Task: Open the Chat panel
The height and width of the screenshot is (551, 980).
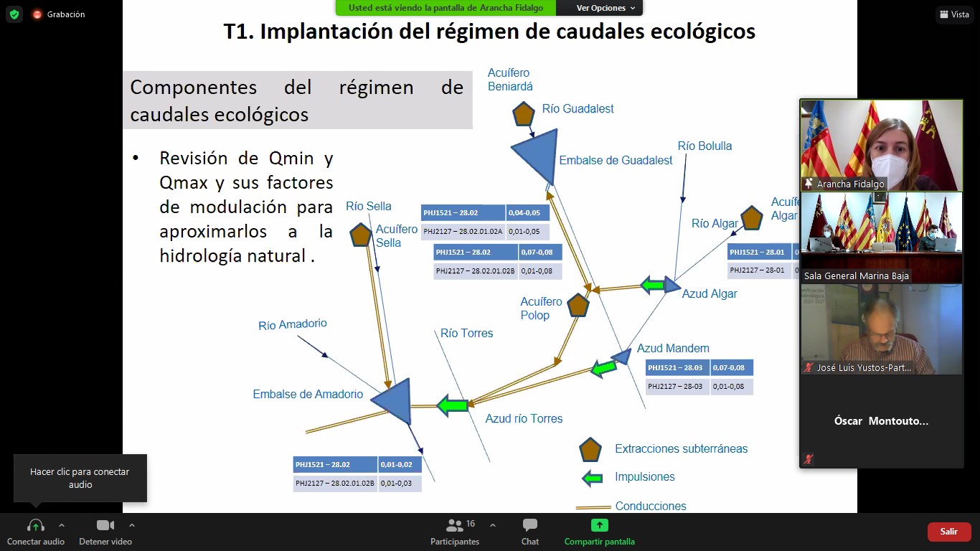Action: click(x=530, y=532)
